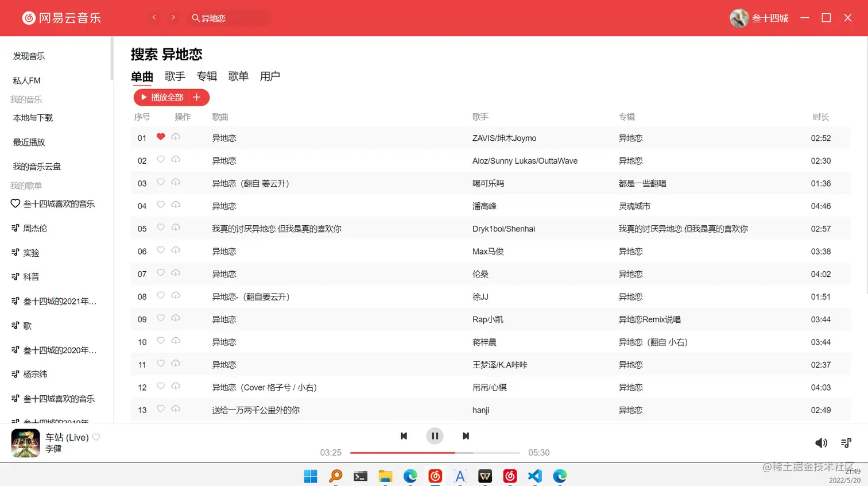Like song 02 via its heart icon
Image resolution: width=868 pixels, height=486 pixels.
click(x=161, y=159)
